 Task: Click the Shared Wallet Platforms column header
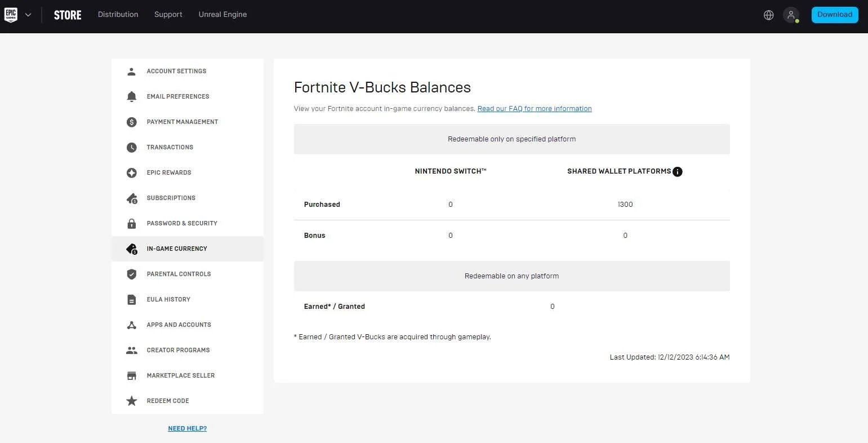619,171
